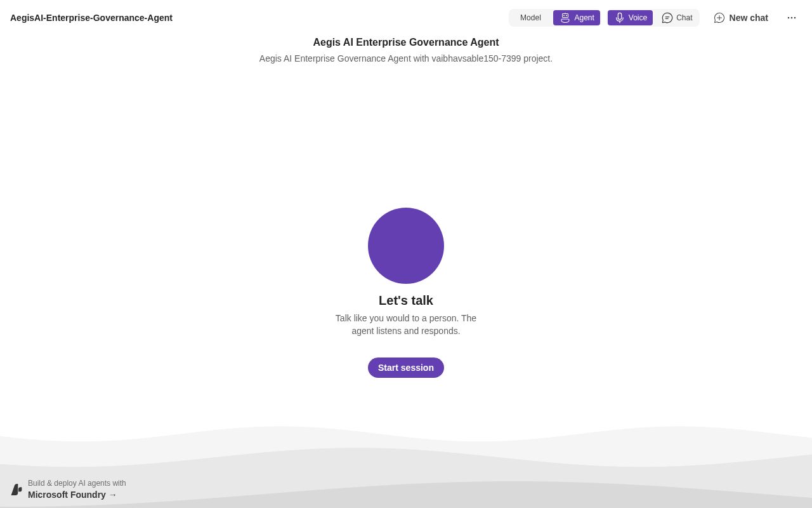Click the vaibhavsable150-7399 project description text
The height and width of the screenshot is (508, 812).
click(x=406, y=58)
